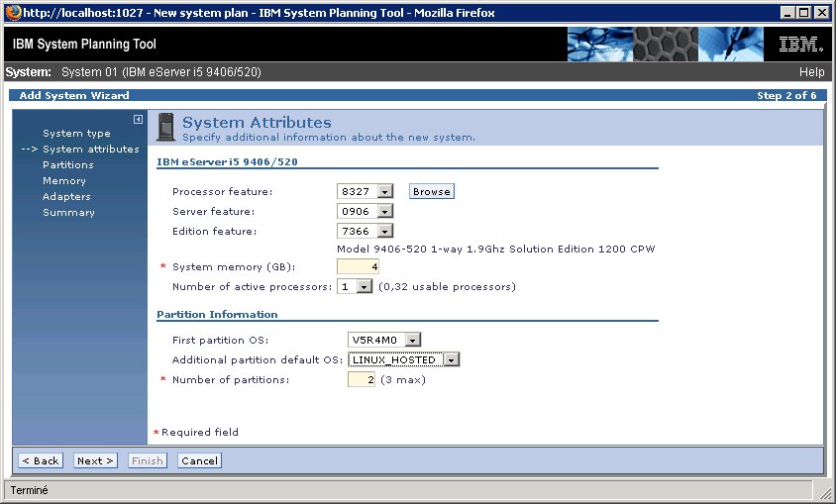Screen dimensions: 836x504
Task: Open the Edition feature dropdown
Action: 385,232
